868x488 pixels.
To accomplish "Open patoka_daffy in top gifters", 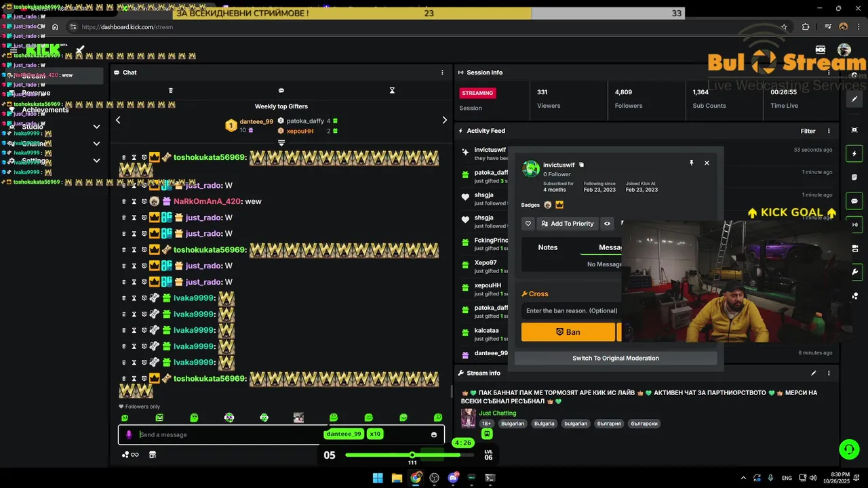I will point(305,121).
